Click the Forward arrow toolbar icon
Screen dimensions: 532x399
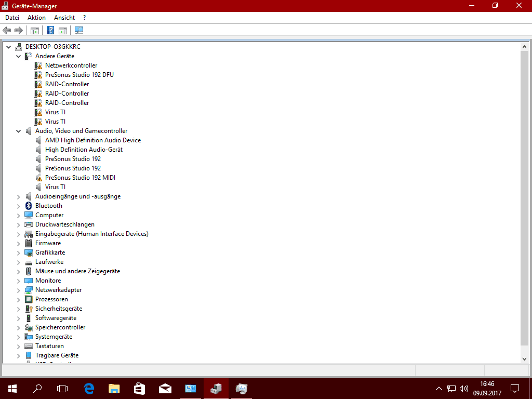pos(19,31)
